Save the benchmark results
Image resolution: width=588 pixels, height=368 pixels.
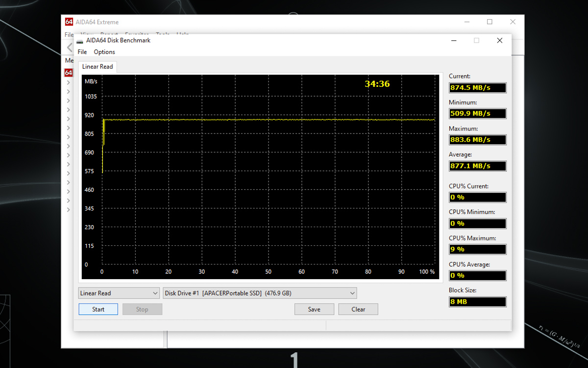point(314,309)
